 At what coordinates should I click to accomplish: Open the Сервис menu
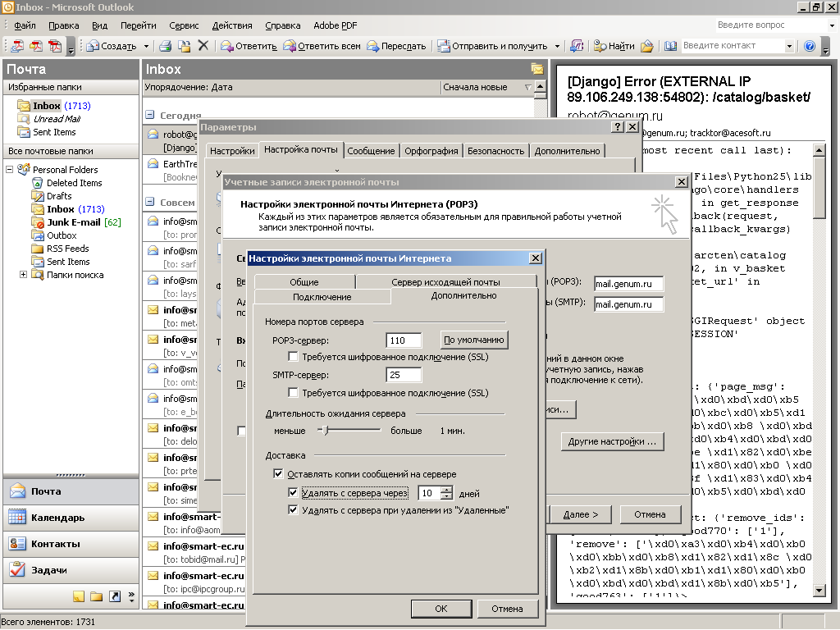tap(184, 25)
